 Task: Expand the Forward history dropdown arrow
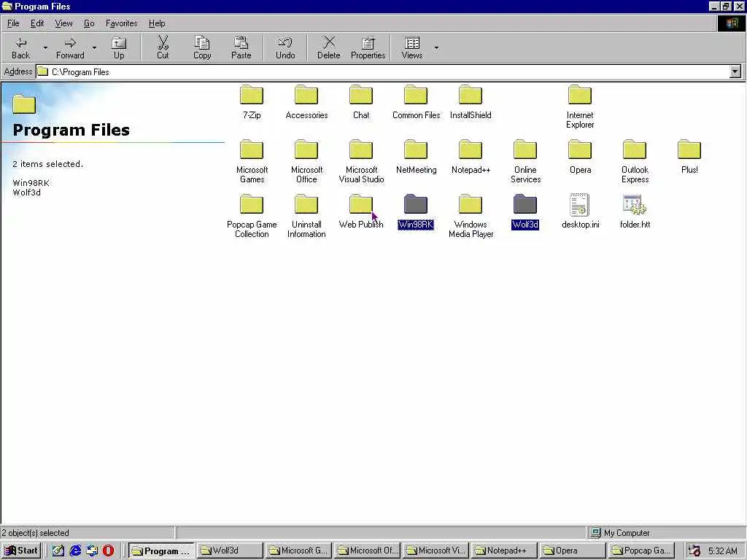point(94,47)
